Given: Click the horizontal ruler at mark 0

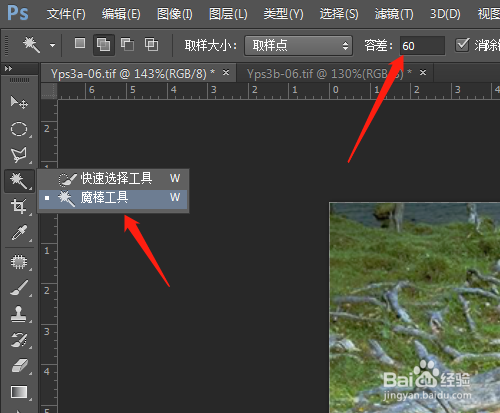Looking at the screenshot, I should (x=335, y=90).
